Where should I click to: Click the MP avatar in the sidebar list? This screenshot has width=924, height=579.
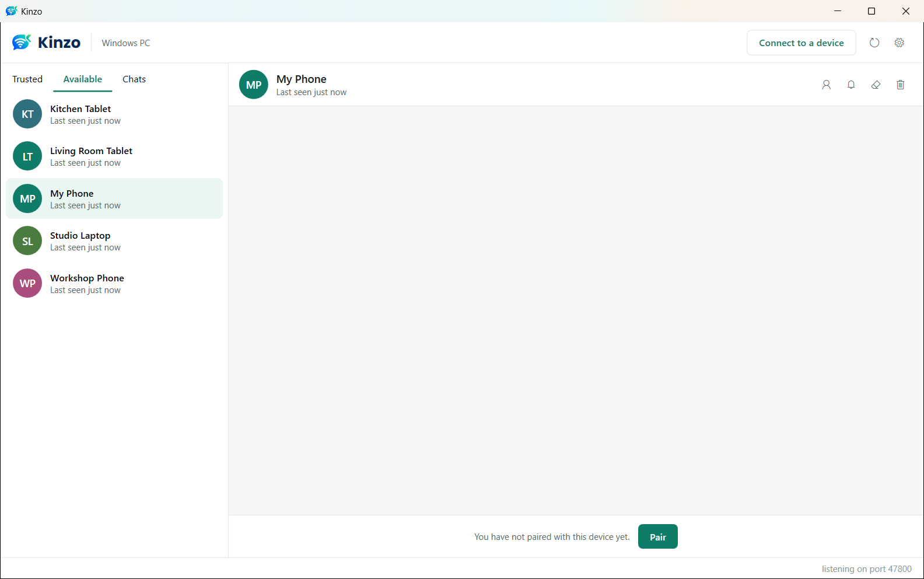tap(27, 199)
